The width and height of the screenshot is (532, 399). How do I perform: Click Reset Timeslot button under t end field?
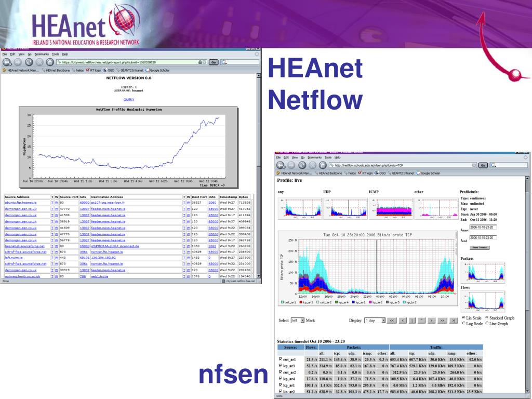click(x=480, y=248)
